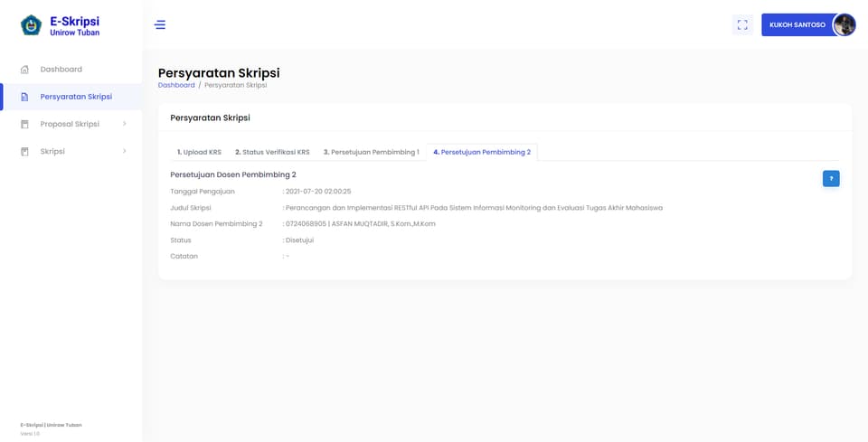Switch to the 1. Upload KRS tab

(x=199, y=152)
